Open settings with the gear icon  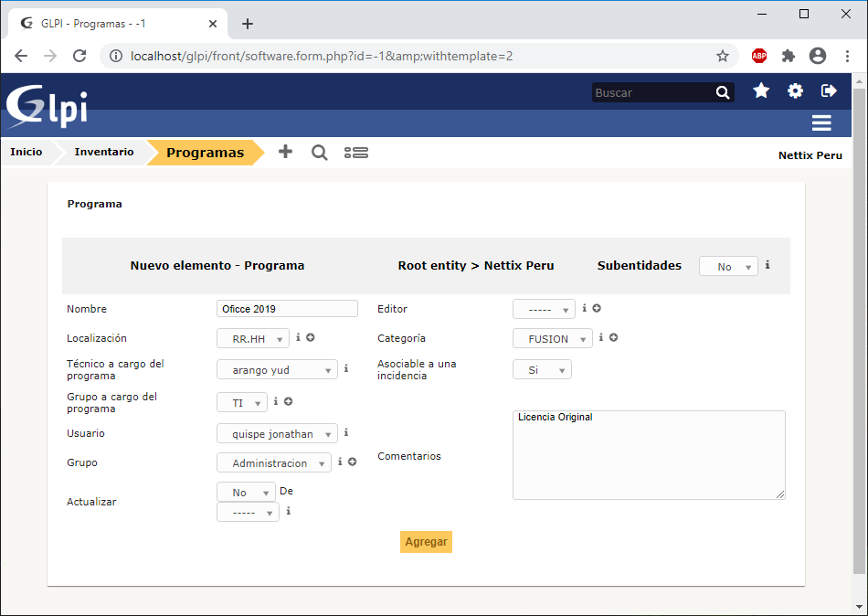coord(796,90)
